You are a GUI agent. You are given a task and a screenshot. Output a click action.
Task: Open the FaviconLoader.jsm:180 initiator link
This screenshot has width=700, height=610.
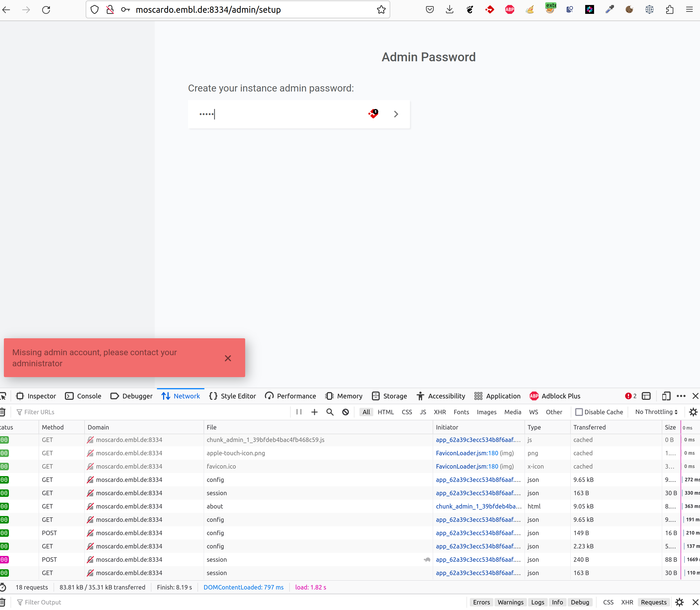tap(467, 453)
